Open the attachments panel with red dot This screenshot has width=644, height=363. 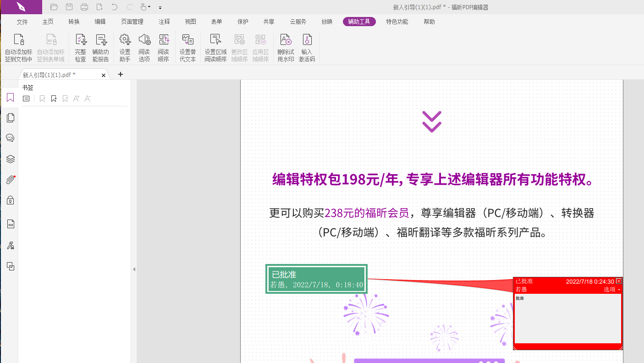(10, 179)
